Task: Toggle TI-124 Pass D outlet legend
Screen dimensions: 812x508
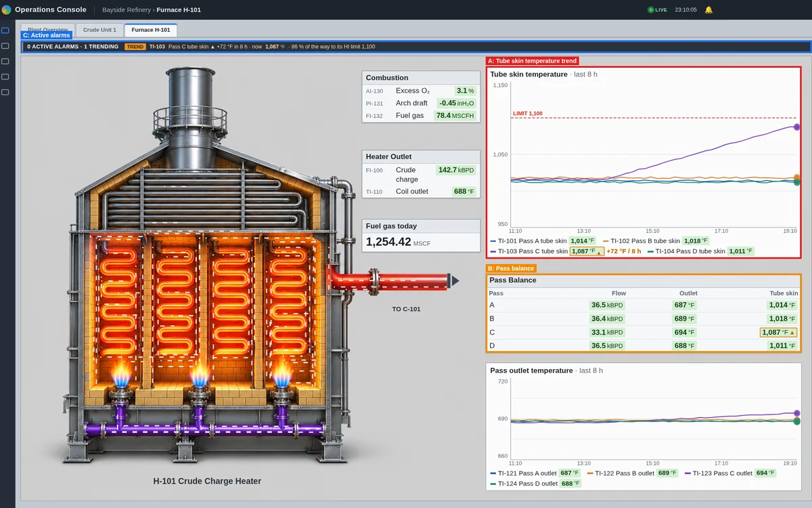Action: (x=536, y=484)
